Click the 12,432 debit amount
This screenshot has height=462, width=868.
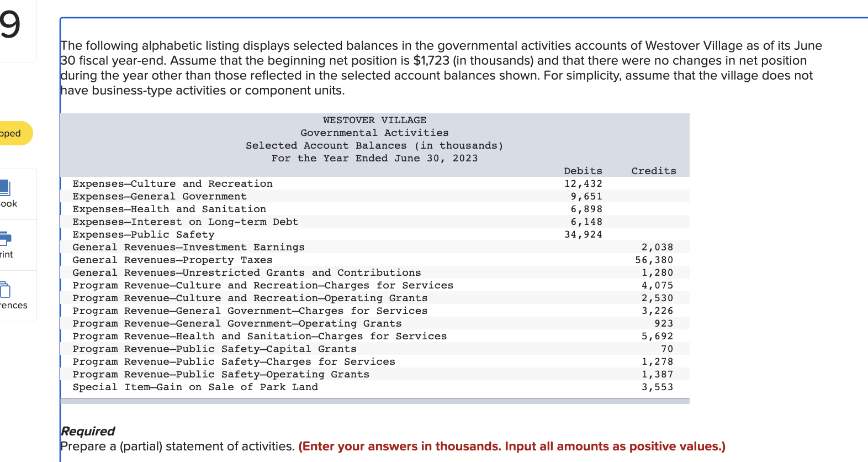[x=583, y=183]
